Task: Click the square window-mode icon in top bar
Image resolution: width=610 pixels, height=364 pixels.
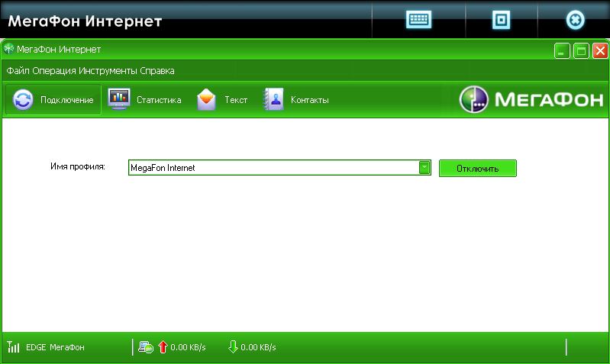Action: 501,19
